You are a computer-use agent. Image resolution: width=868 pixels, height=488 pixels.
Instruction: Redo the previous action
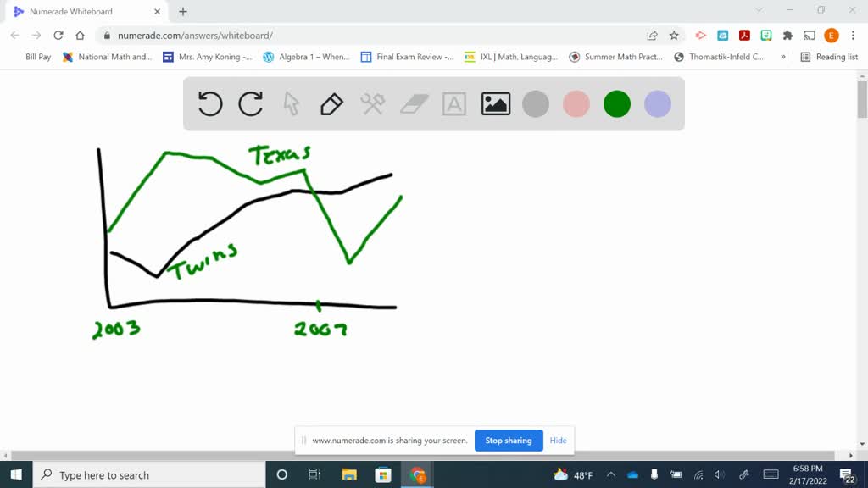point(251,103)
